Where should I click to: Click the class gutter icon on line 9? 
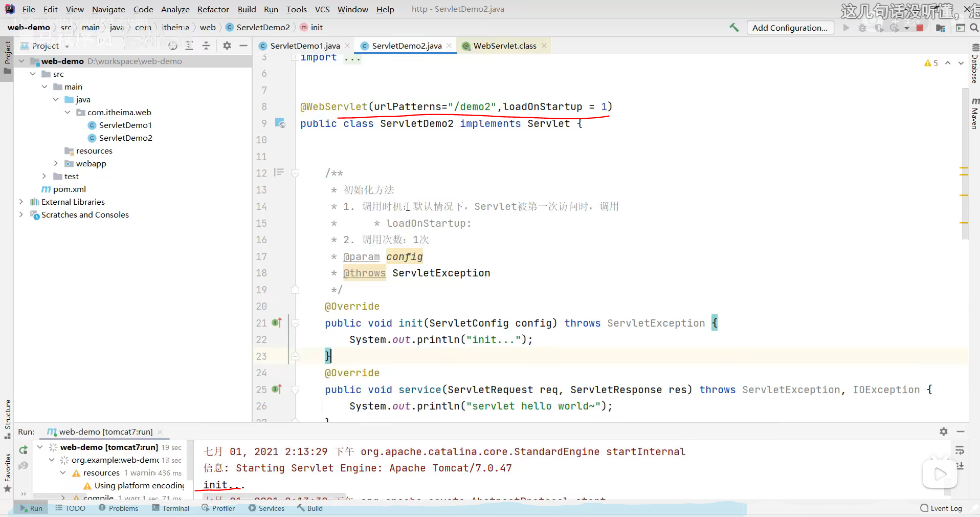pos(280,123)
